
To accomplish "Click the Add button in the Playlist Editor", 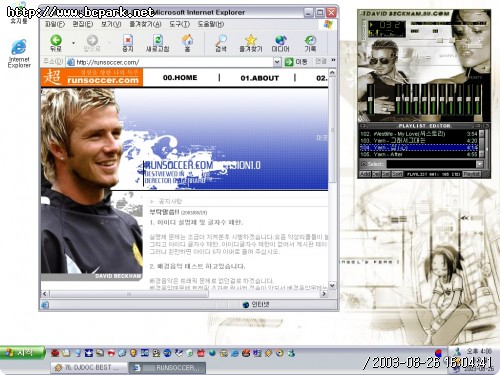I will pyautogui.click(x=365, y=174).
